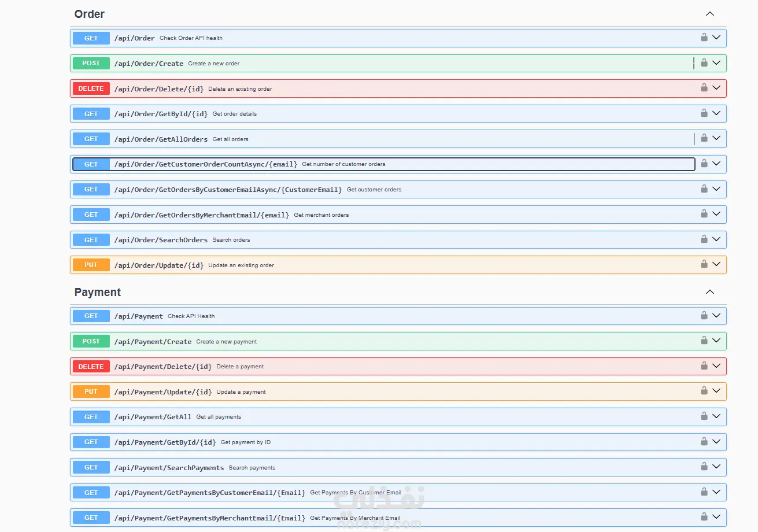Click lock icon on /api/Order/Delete/{id} row

coord(704,88)
